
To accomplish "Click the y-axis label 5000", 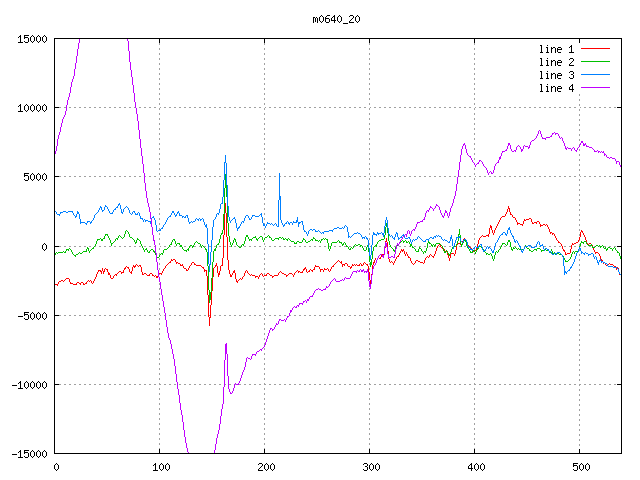I will tap(36, 177).
